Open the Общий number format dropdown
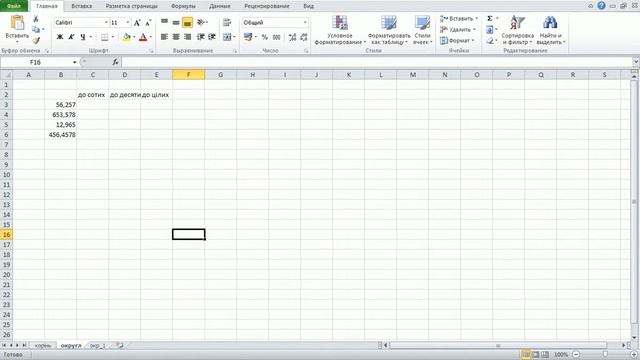 pos(305,23)
